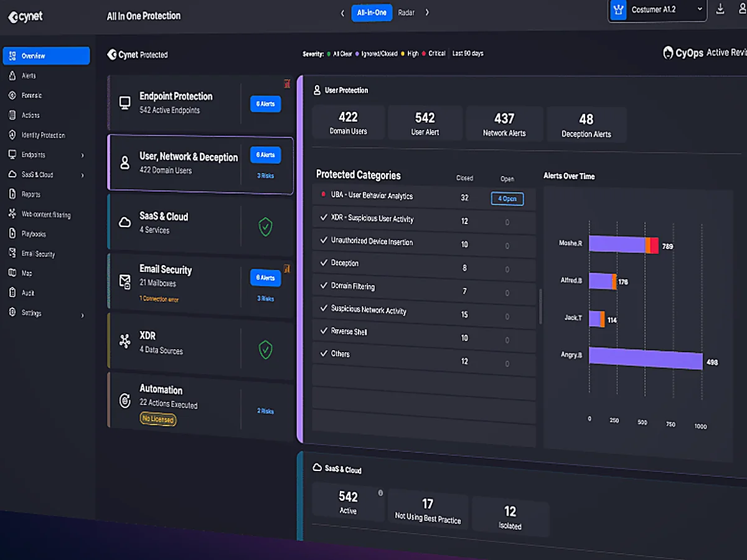The width and height of the screenshot is (747, 560).
Task: Click the 437 Network Alerts tile
Action: (x=504, y=124)
